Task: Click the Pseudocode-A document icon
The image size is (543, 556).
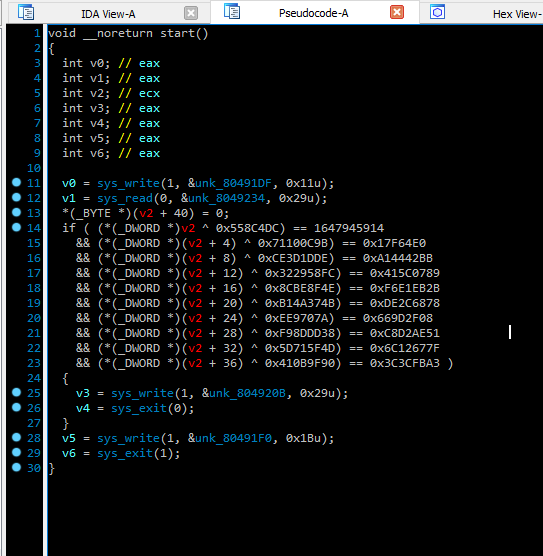Action: [232, 11]
